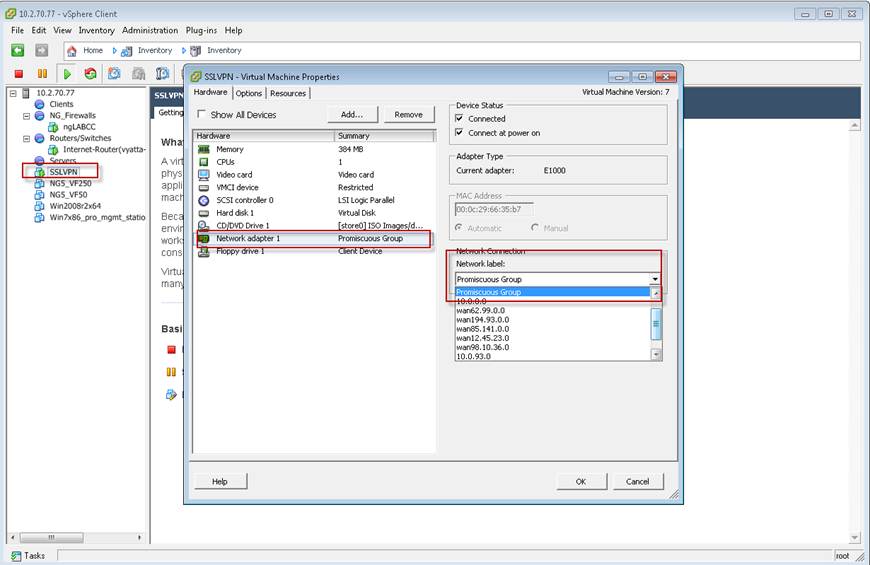This screenshot has height=565, width=870.
Task: Select Win7x86_pro_mgmt_static VM in tree
Action: (x=97, y=218)
